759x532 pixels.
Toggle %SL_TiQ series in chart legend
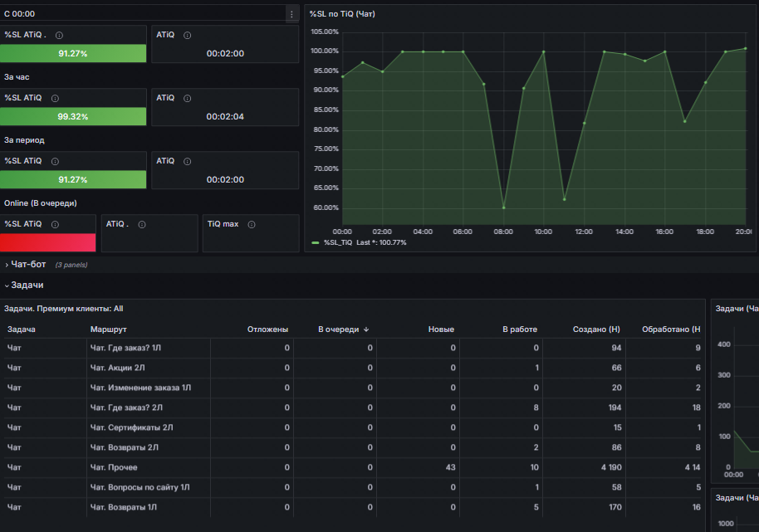[337, 242]
